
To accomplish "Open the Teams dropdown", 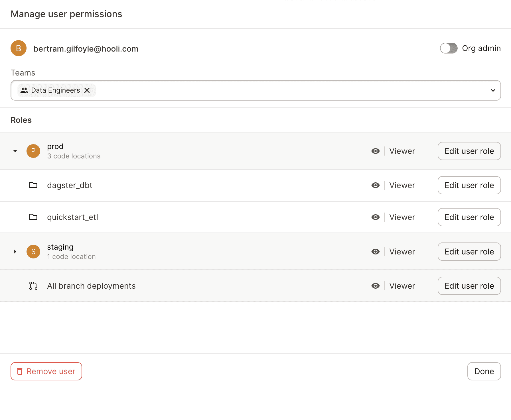I will (x=493, y=90).
